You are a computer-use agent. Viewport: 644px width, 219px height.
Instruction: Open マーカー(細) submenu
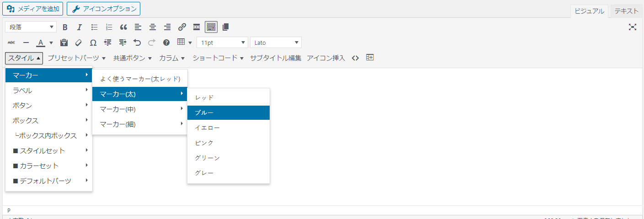point(140,124)
